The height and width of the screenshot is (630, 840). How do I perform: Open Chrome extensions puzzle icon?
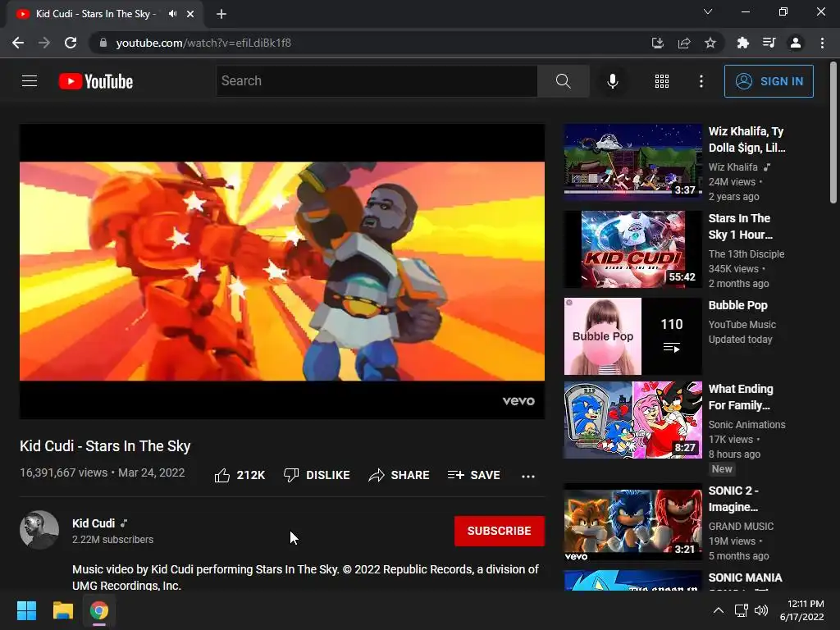point(742,43)
